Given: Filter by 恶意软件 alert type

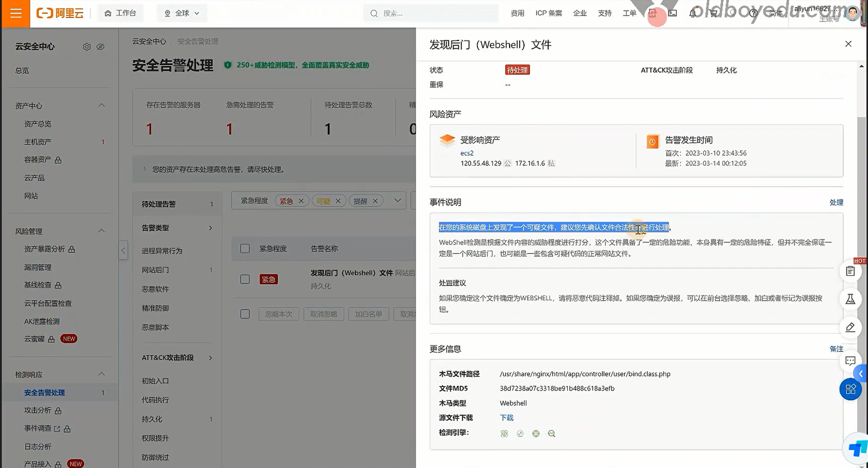Looking at the screenshot, I should click(x=155, y=289).
